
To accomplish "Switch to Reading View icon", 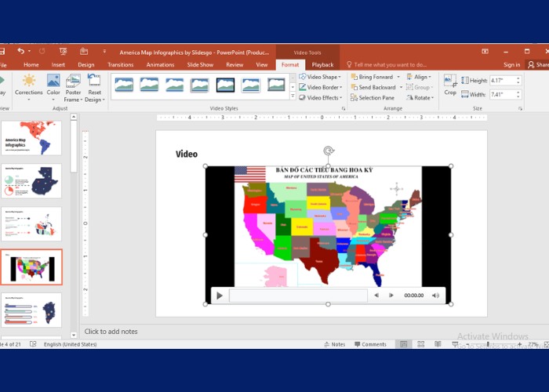I will click(438, 344).
